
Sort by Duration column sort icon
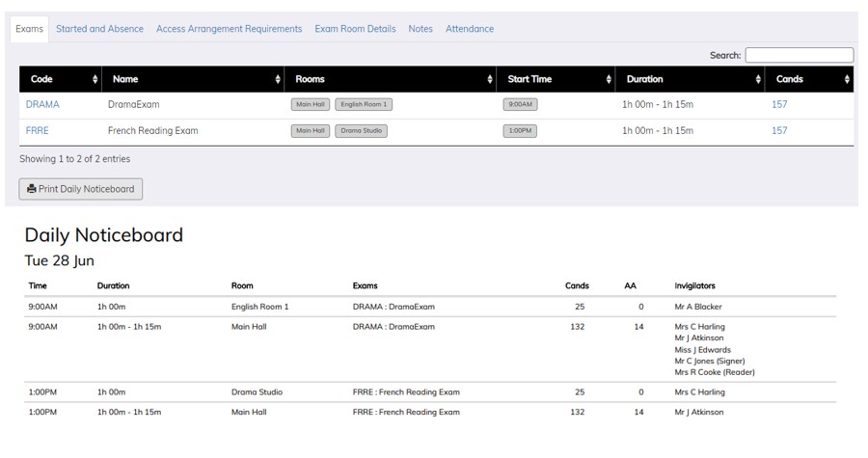[x=758, y=79]
